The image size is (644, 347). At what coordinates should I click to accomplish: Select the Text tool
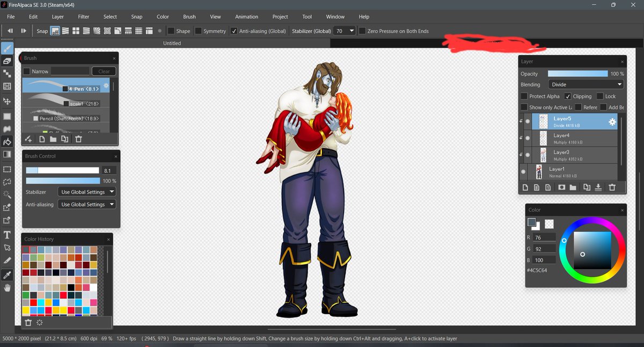click(x=7, y=235)
